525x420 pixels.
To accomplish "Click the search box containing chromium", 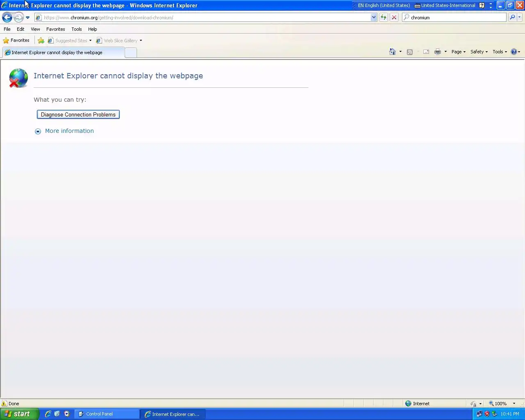I will click(x=454, y=18).
